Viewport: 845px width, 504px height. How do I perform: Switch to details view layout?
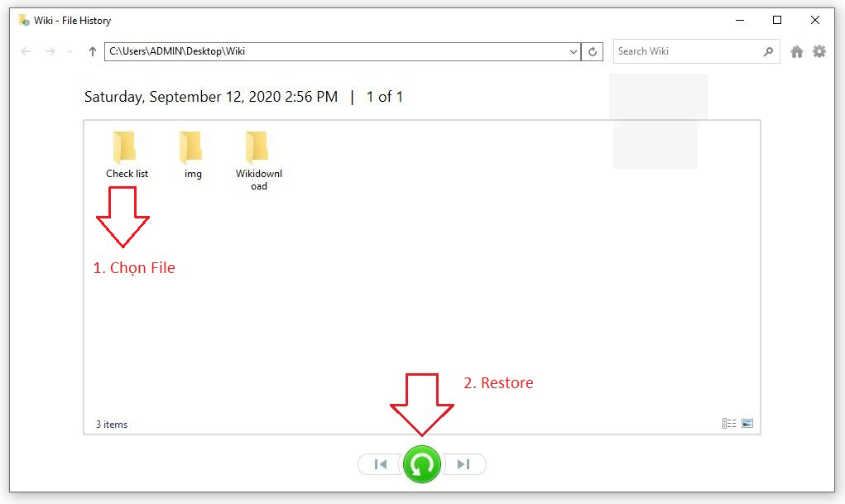[x=729, y=423]
